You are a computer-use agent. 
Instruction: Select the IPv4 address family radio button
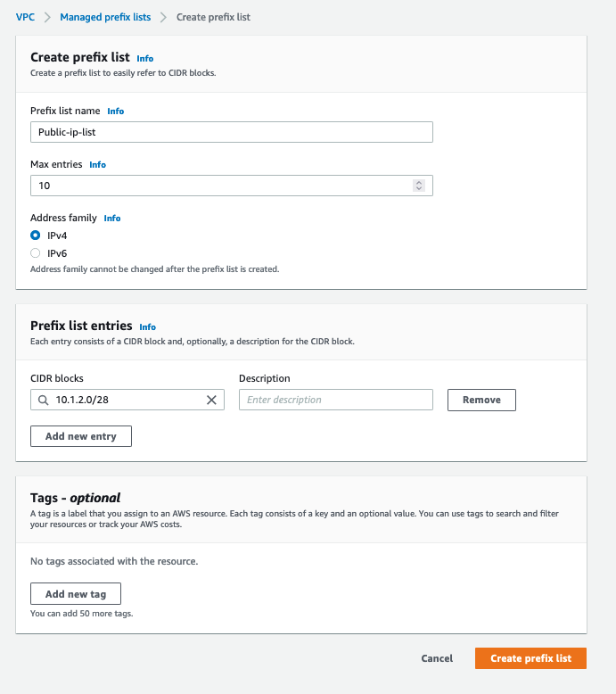point(36,235)
